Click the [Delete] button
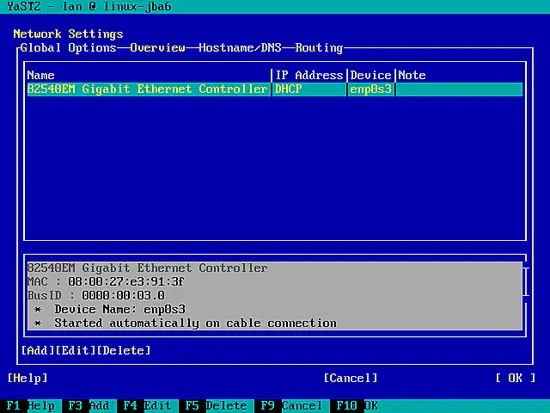This screenshot has width=550, height=413. (x=123, y=351)
